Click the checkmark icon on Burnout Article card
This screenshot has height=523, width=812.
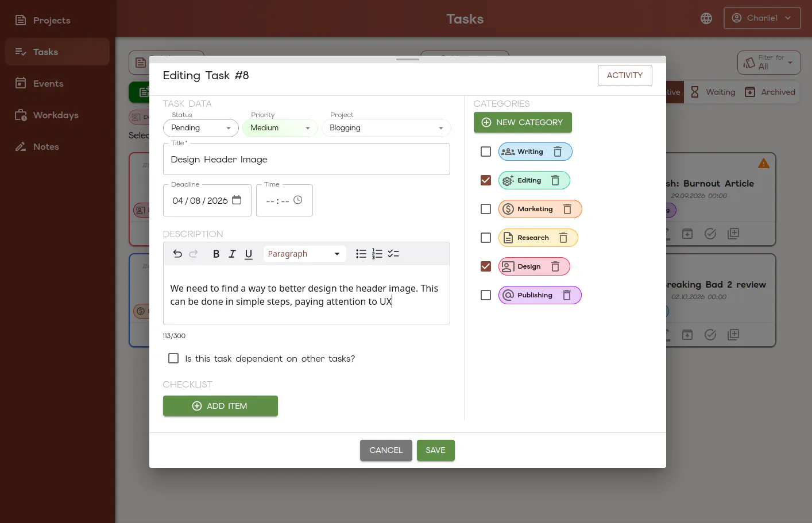point(710,234)
